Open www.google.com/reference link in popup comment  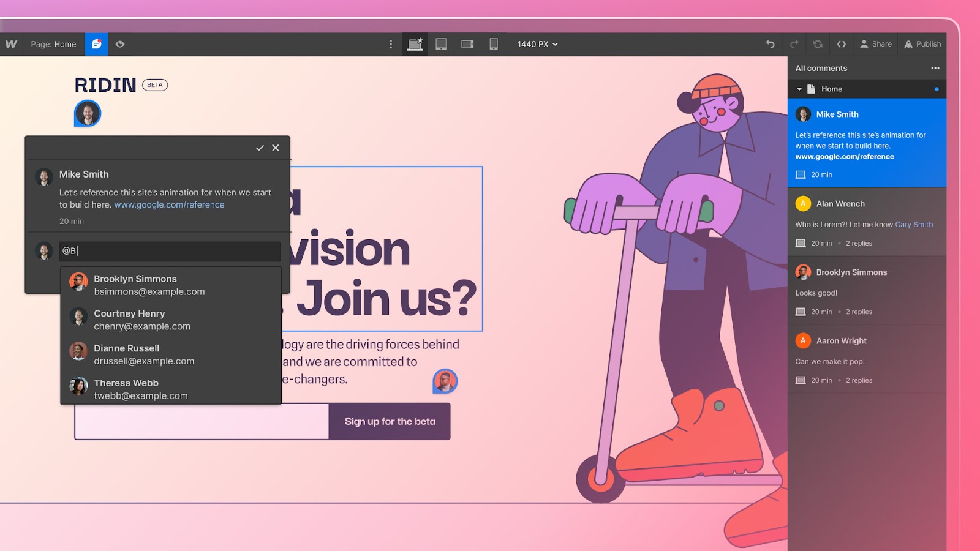169,205
